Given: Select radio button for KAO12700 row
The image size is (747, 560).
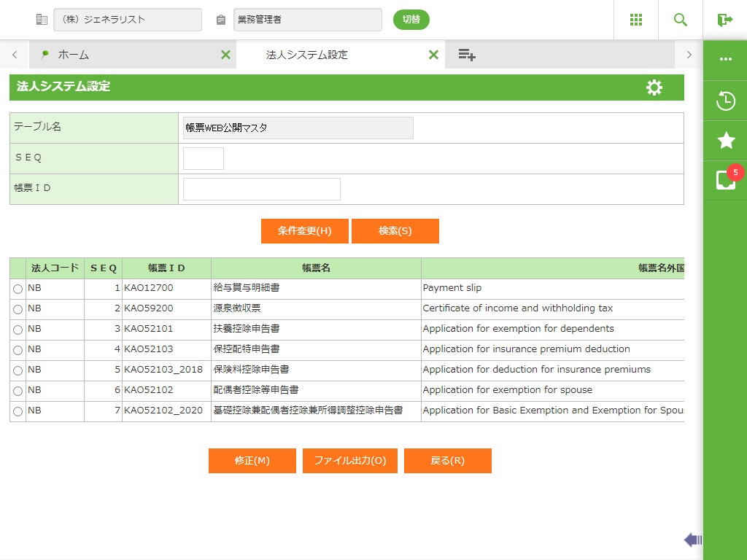Looking at the screenshot, I should pos(18,289).
